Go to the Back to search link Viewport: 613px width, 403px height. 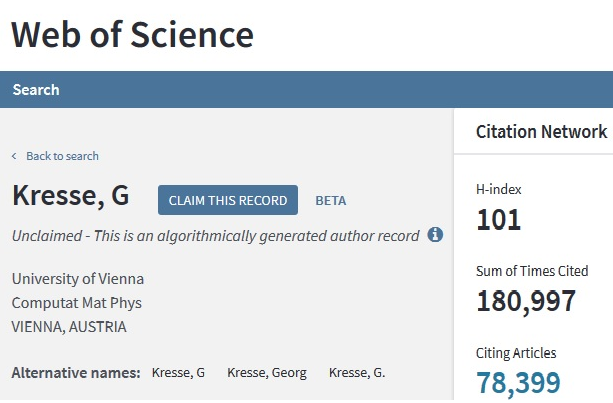62,156
